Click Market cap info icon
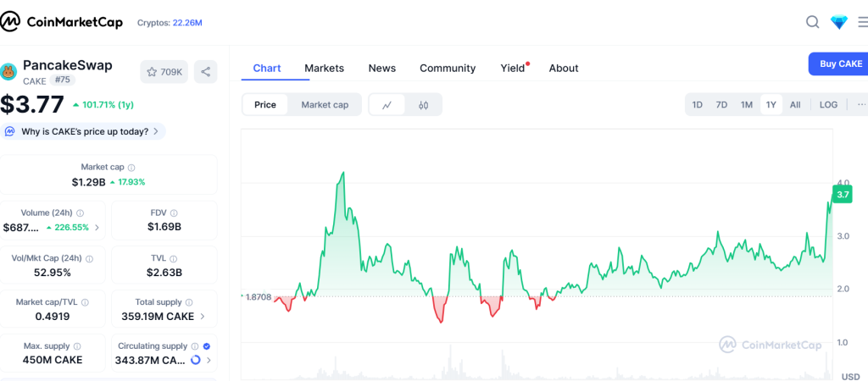This screenshot has height=381, width=868. pyautogui.click(x=131, y=168)
